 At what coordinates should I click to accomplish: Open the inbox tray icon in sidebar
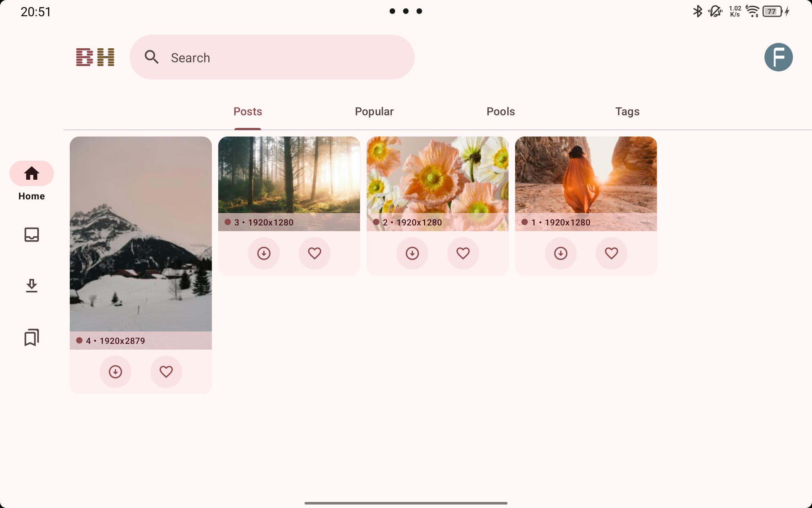(x=31, y=235)
